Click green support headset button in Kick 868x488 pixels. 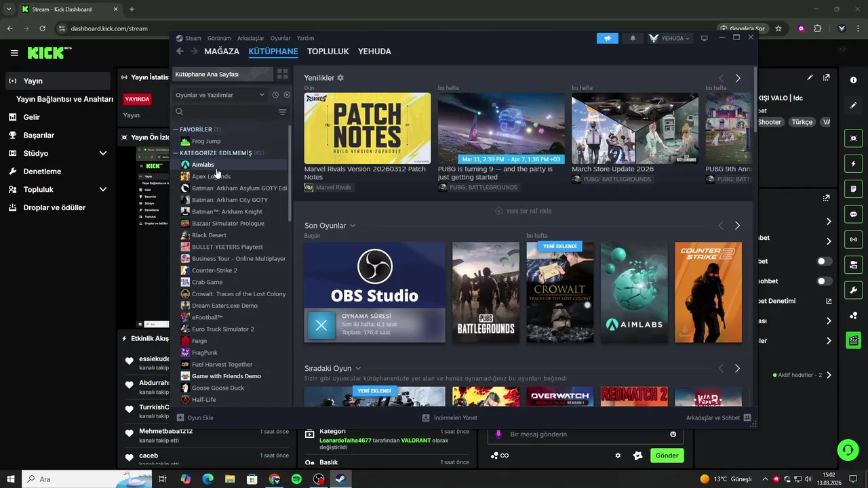tap(846, 450)
